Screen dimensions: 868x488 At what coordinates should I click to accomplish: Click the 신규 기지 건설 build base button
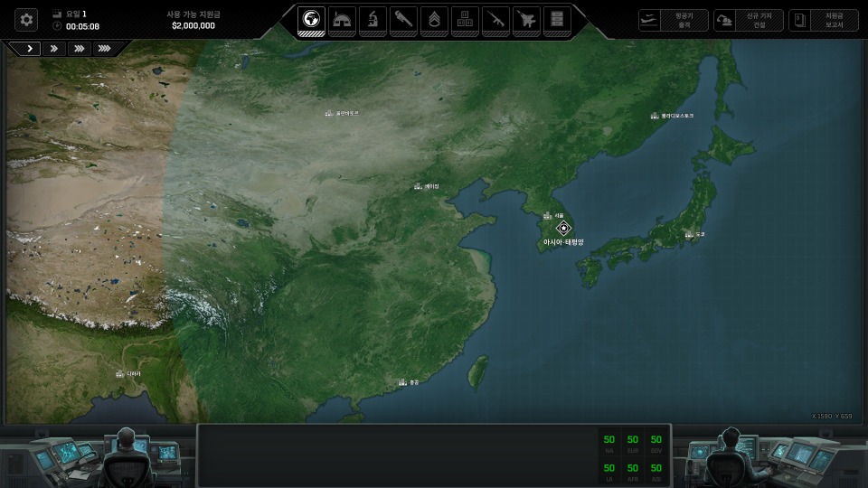click(748, 21)
